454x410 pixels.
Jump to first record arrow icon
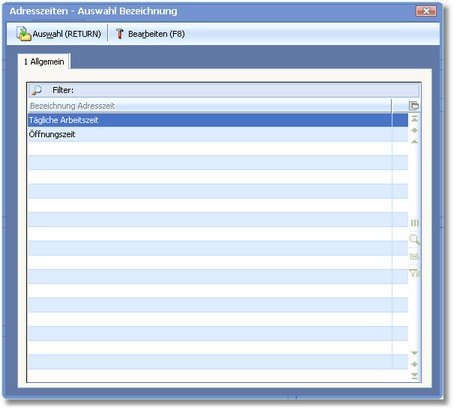pos(414,118)
